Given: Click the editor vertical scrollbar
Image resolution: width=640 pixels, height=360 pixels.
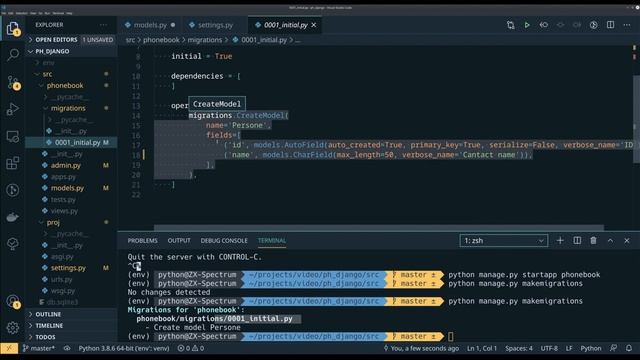Looking at the screenshot, I should pyautogui.click(x=636, y=118).
